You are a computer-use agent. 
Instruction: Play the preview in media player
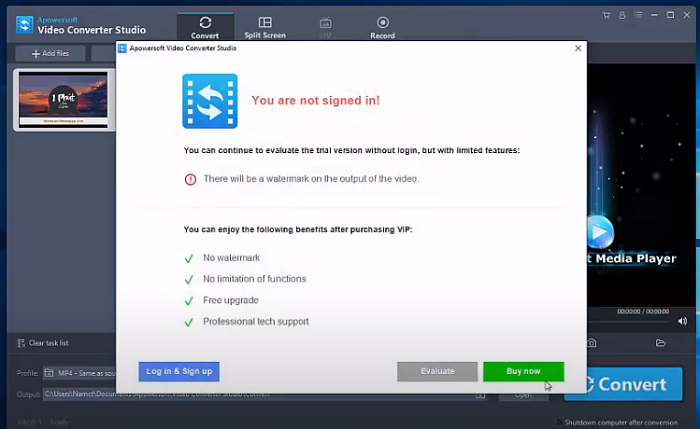[x=600, y=232]
